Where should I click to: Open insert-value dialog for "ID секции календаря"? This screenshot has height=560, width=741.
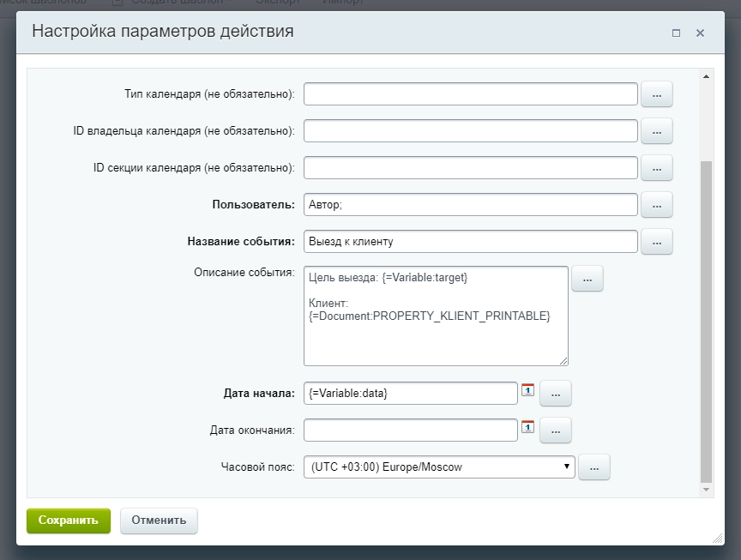(x=657, y=168)
